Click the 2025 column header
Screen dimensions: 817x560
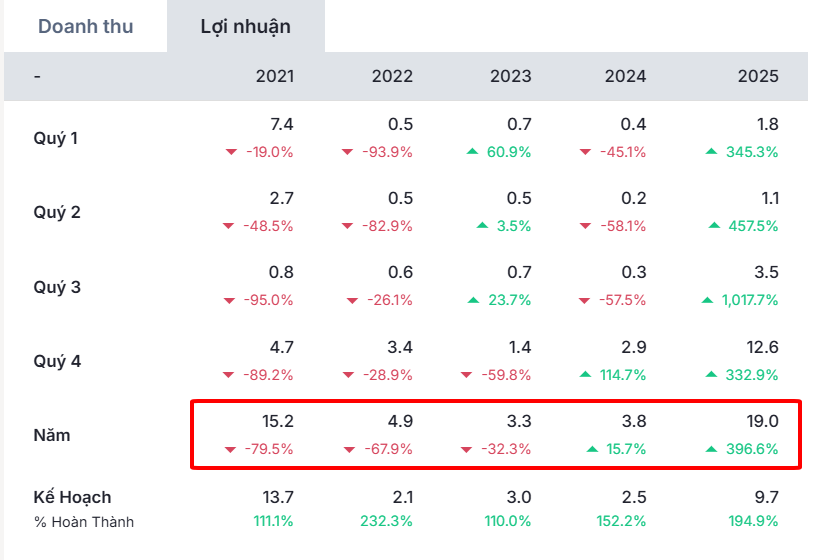point(758,76)
